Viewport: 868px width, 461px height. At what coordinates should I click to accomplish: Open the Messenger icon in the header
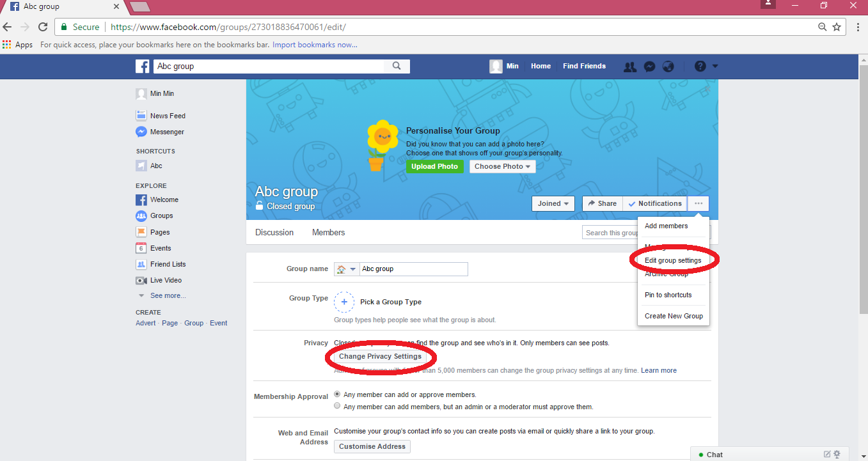tap(649, 66)
